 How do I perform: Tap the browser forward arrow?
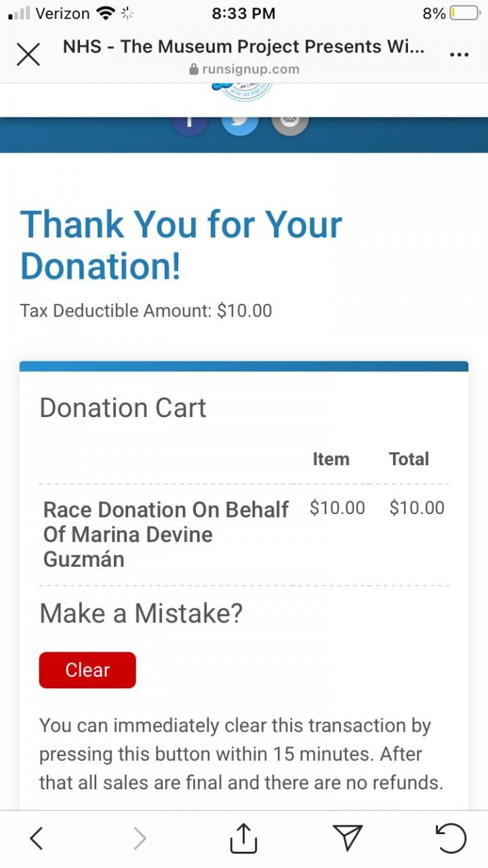pyautogui.click(x=140, y=839)
